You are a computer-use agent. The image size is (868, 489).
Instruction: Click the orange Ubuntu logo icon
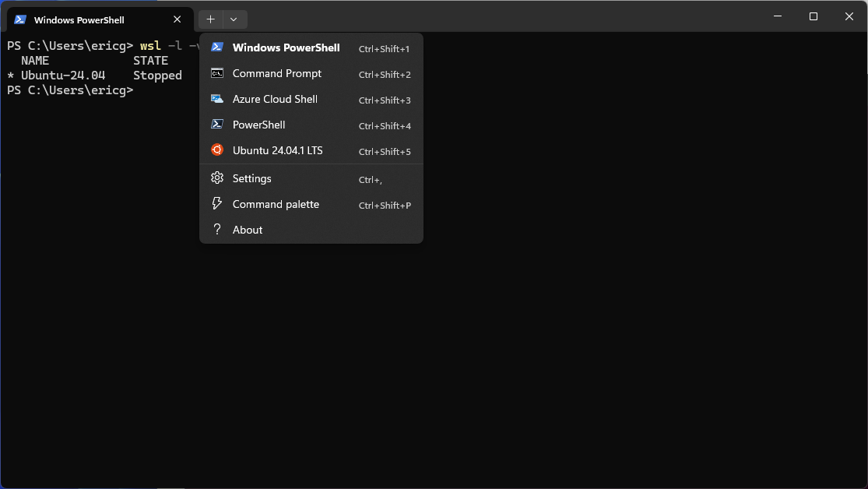[x=217, y=150]
